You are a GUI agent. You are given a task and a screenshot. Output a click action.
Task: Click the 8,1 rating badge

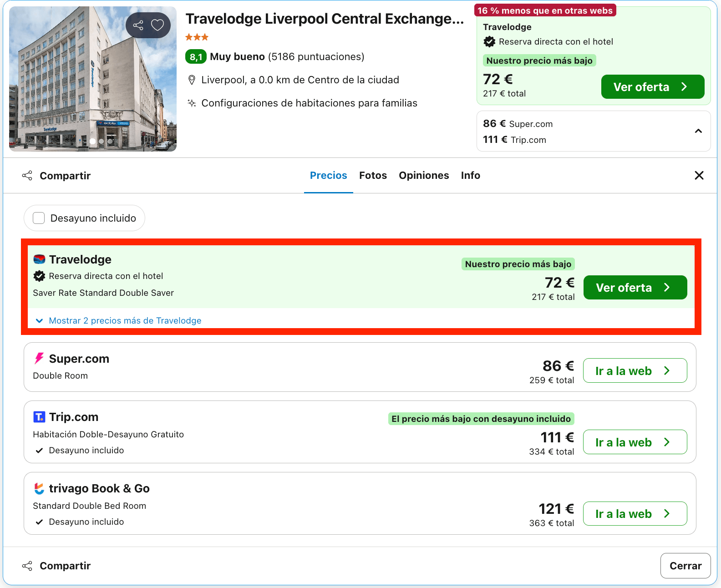coord(196,57)
